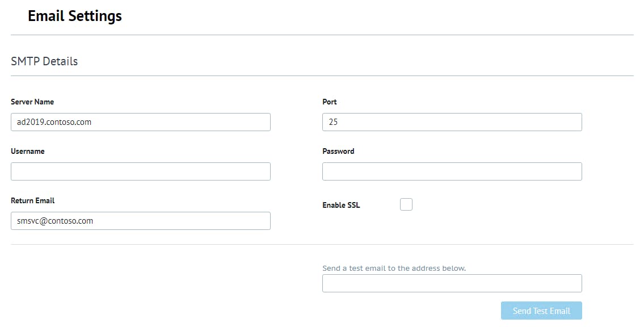Click the Username label text
Image resolution: width=644 pixels, height=327 pixels.
(x=28, y=152)
